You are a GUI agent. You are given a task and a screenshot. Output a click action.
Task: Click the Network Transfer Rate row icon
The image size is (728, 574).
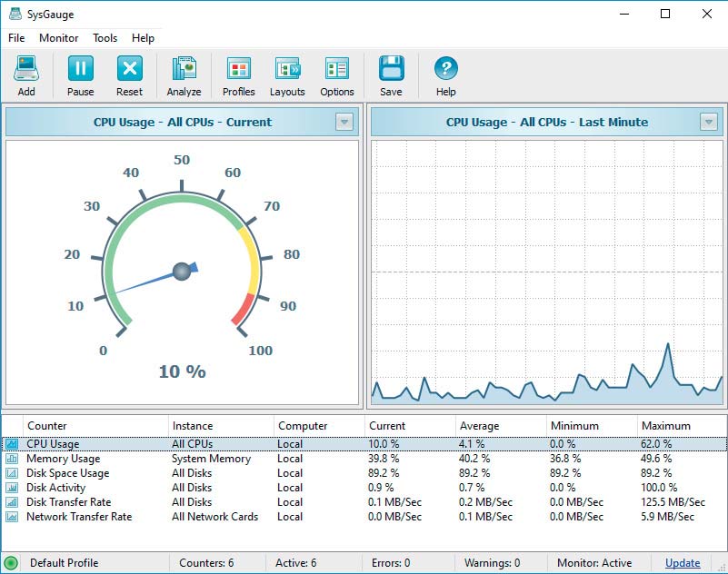(12, 517)
